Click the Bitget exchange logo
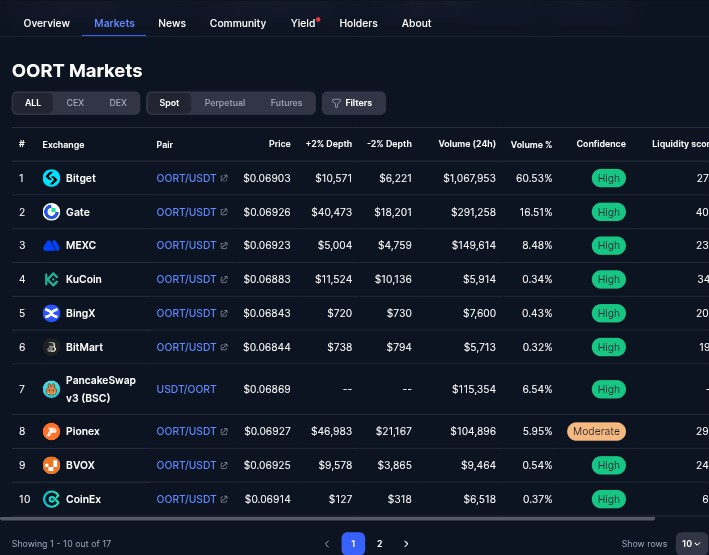The width and height of the screenshot is (709, 555). tap(51, 178)
